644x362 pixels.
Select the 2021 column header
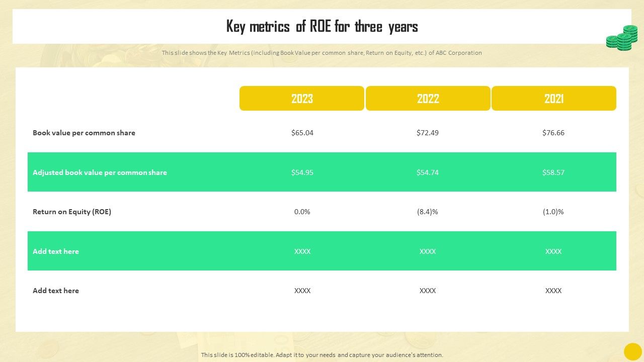pos(554,99)
